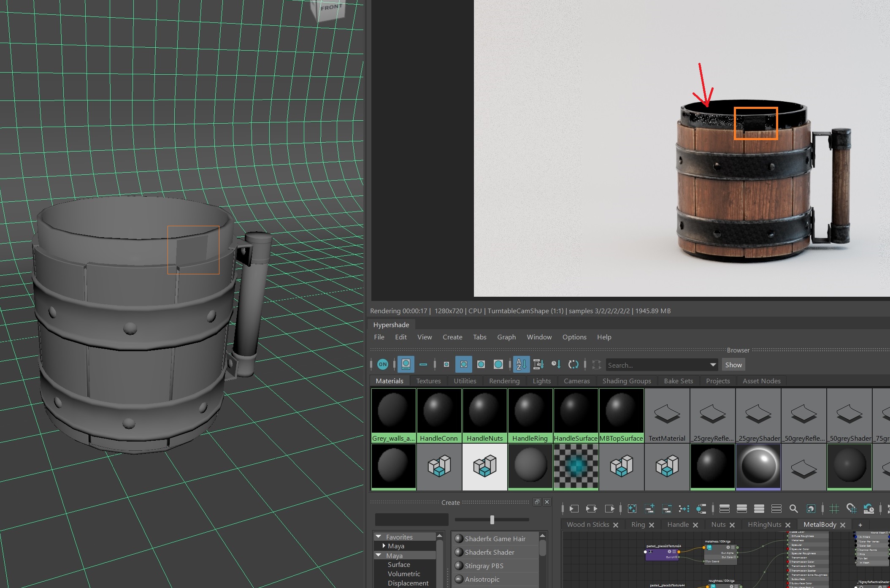Select the TextMaterial swatch

coord(667,415)
